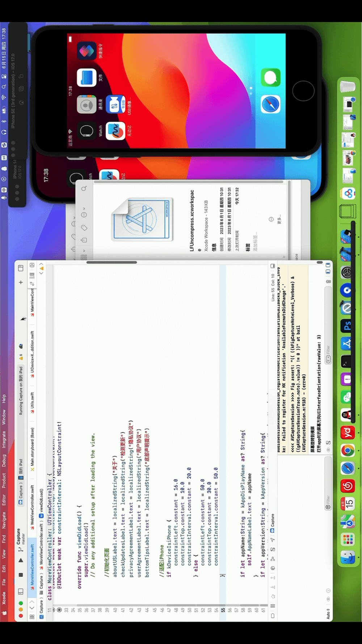Click 添加标签 field in the Finder preview
Viewport: 362px width, 644px height.
pyautogui.click(x=256, y=242)
